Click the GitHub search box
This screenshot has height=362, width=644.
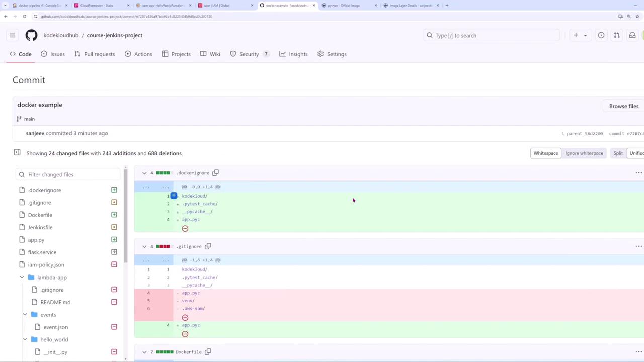point(492,35)
